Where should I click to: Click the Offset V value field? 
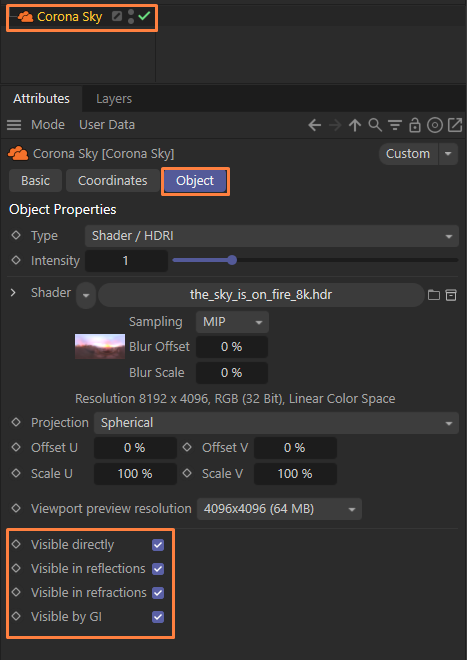tap(295, 448)
